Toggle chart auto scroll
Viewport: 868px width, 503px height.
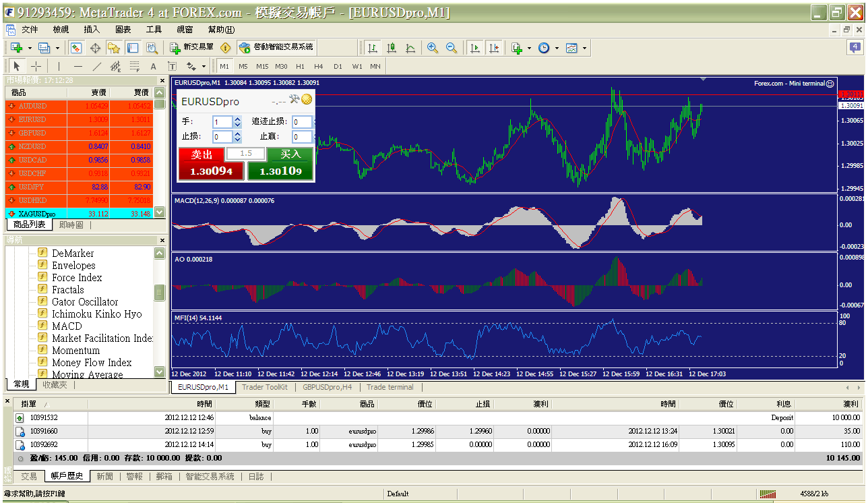pos(475,48)
